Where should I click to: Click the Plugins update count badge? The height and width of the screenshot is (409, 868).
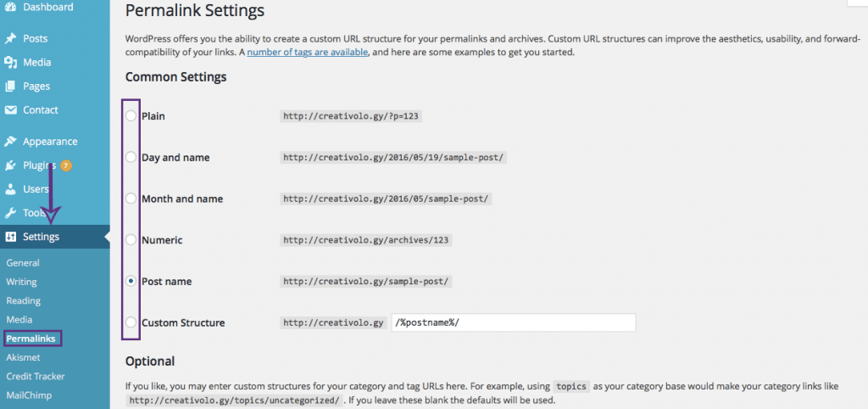click(x=66, y=165)
